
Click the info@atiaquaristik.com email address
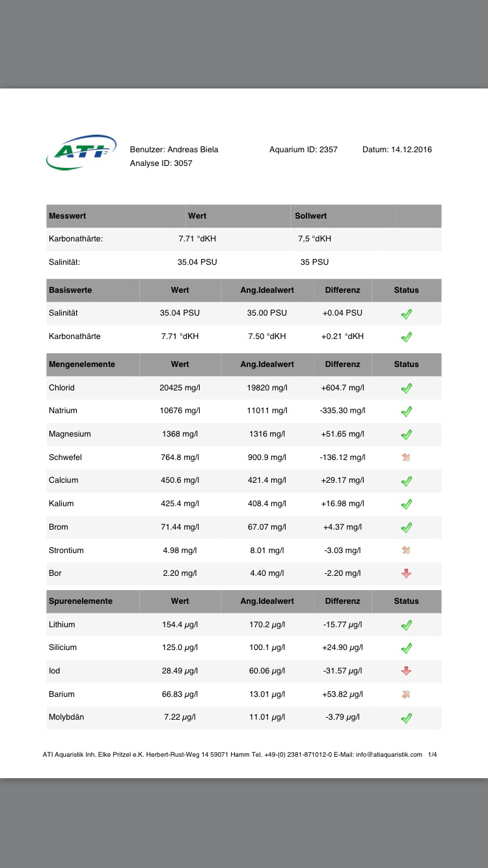389,755
